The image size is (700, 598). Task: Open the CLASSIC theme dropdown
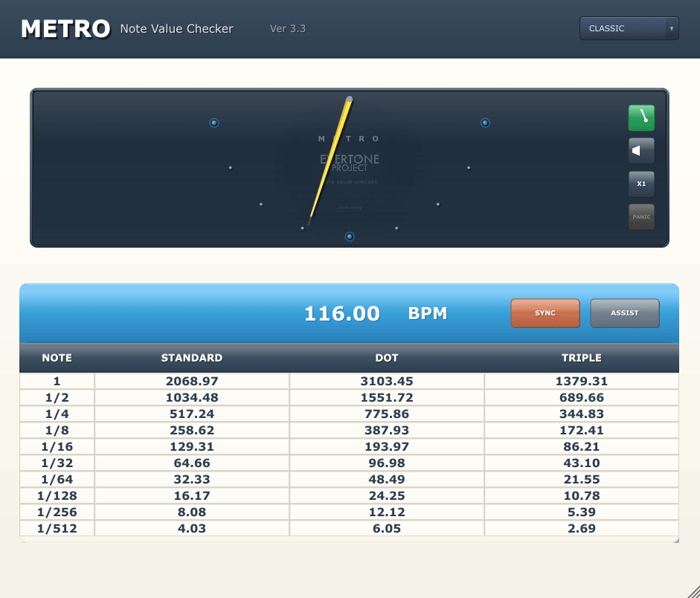pos(629,28)
